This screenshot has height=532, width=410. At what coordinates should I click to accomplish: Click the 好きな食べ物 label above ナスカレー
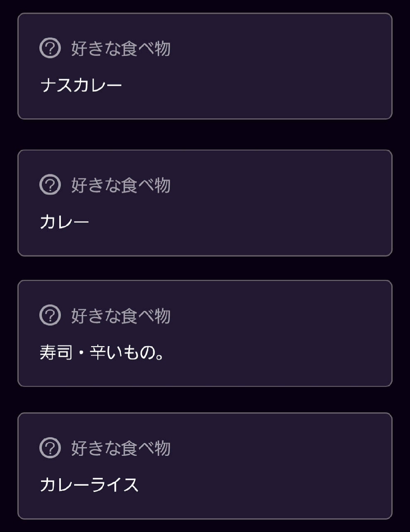tap(121, 48)
